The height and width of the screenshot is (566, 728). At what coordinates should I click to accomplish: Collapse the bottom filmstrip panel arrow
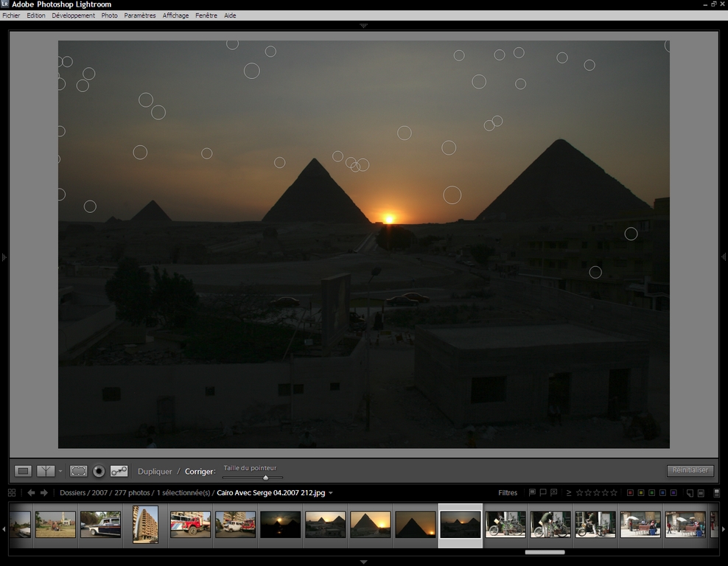(x=363, y=562)
